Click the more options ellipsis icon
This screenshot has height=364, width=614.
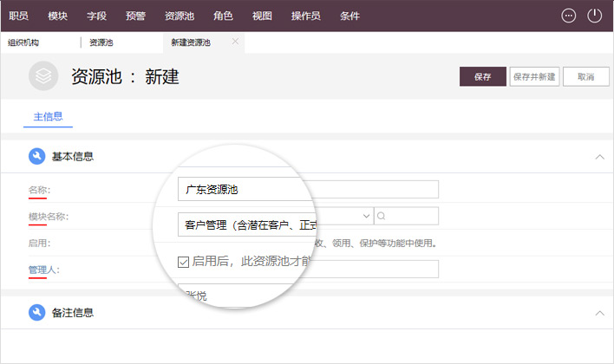(x=569, y=16)
